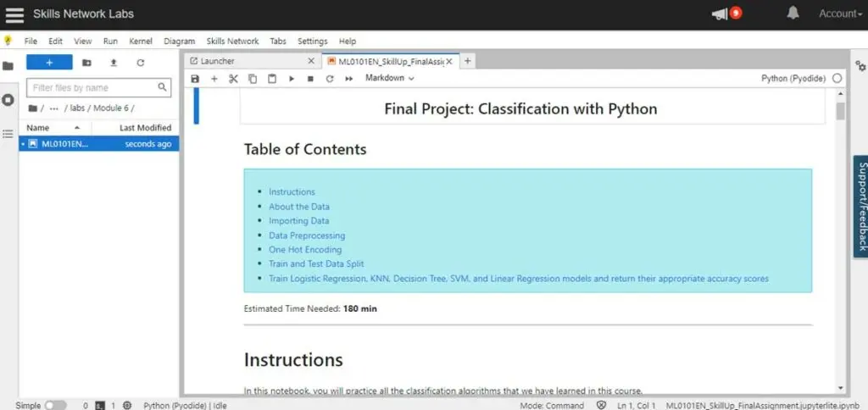Follow the Importing Data link

click(x=299, y=221)
